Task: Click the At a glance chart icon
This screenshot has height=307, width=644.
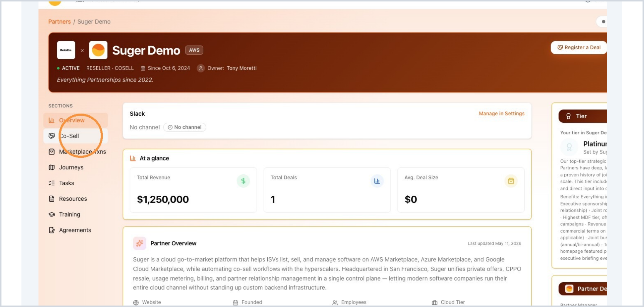Action: (x=133, y=158)
